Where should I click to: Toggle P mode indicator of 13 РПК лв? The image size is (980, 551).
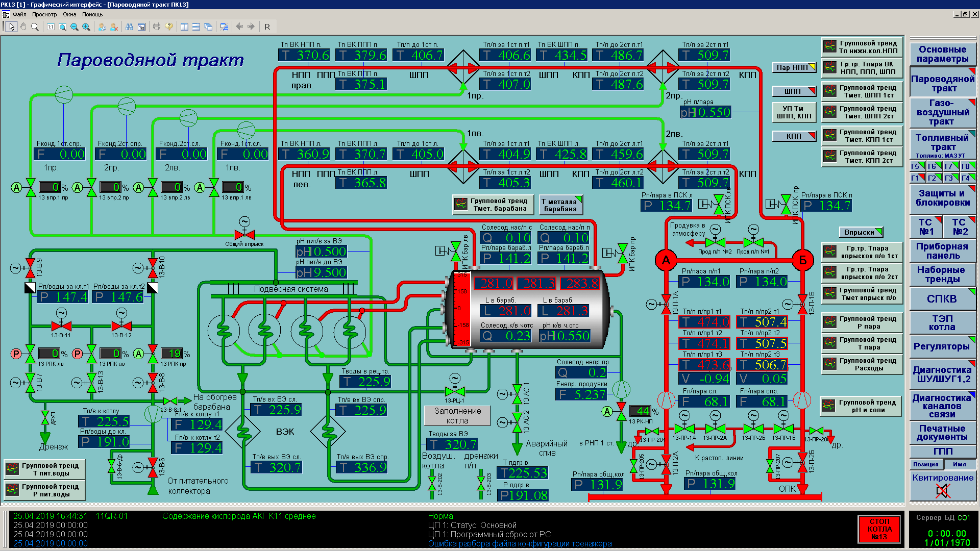16,354
